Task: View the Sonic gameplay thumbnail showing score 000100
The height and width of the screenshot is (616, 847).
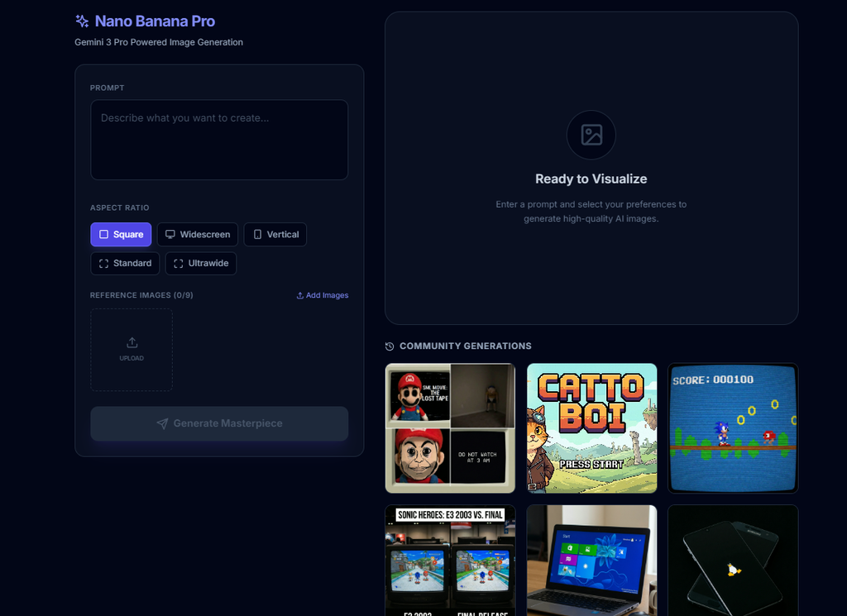Action: point(733,427)
